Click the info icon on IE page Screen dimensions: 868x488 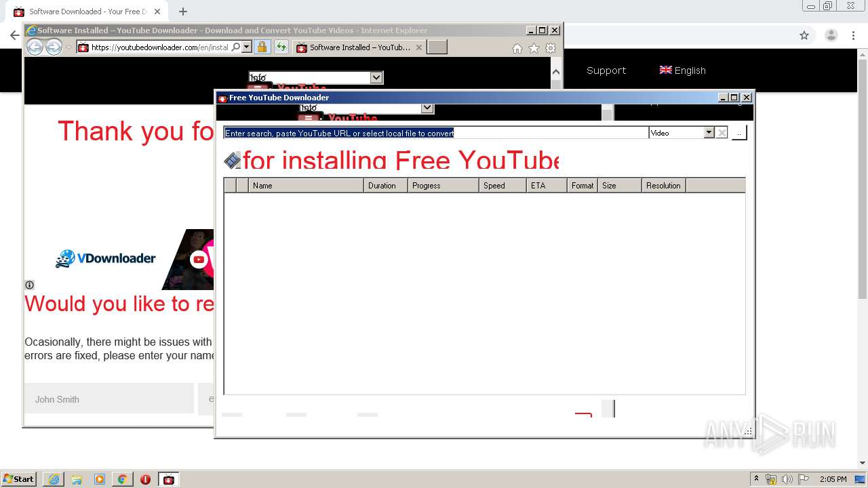(x=29, y=285)
